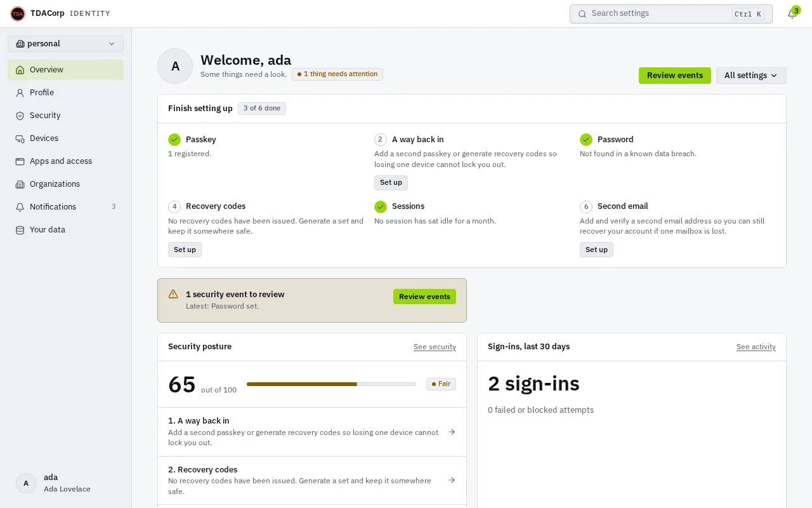The image size is (812, 508).
Task: Open the Profile page
Action: 65,93
